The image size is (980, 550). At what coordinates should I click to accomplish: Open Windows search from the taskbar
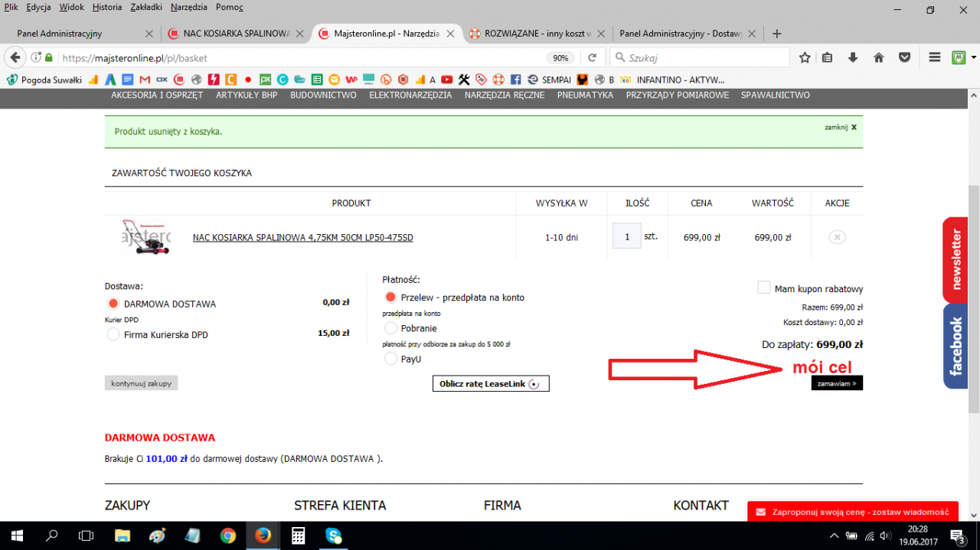[x=52, y=535]
